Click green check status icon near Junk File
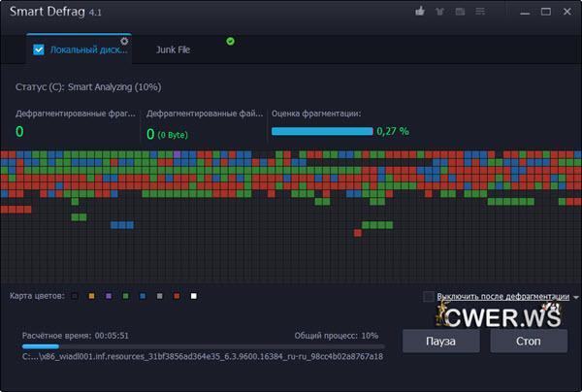Image resolution: width=582 pixels, height=392 pixels. (x=230, y=41)
